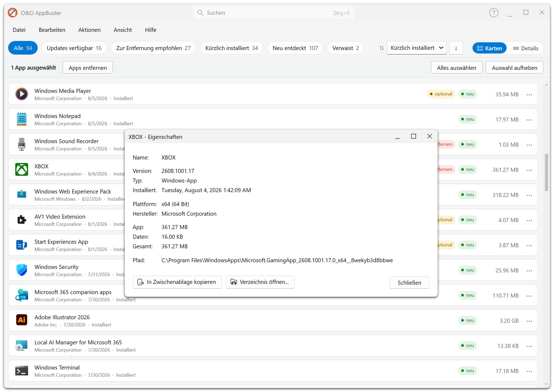This screenshot has width=554, height=392.
Task: Click the AV1 Video Extension icon
Action: pos(22,220)
